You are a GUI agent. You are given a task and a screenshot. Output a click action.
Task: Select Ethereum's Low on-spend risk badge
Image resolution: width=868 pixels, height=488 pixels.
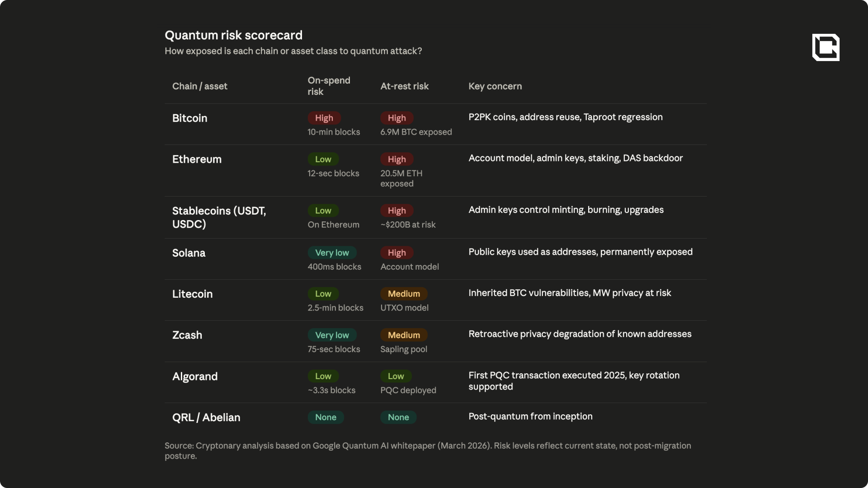click(x=323, y=159)
